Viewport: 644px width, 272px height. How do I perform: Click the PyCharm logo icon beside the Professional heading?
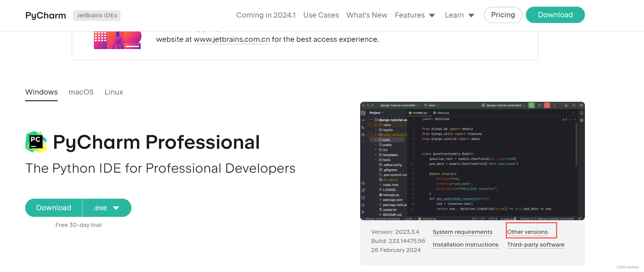[36, 142]
